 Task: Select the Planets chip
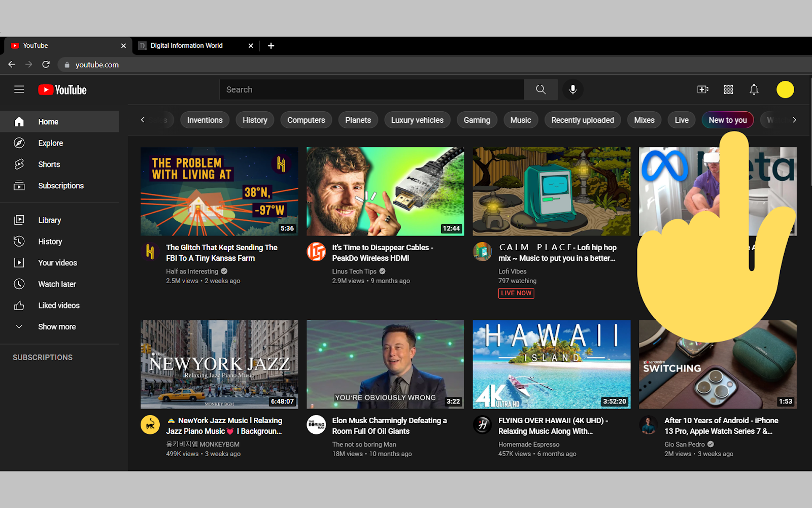(358, 120)
